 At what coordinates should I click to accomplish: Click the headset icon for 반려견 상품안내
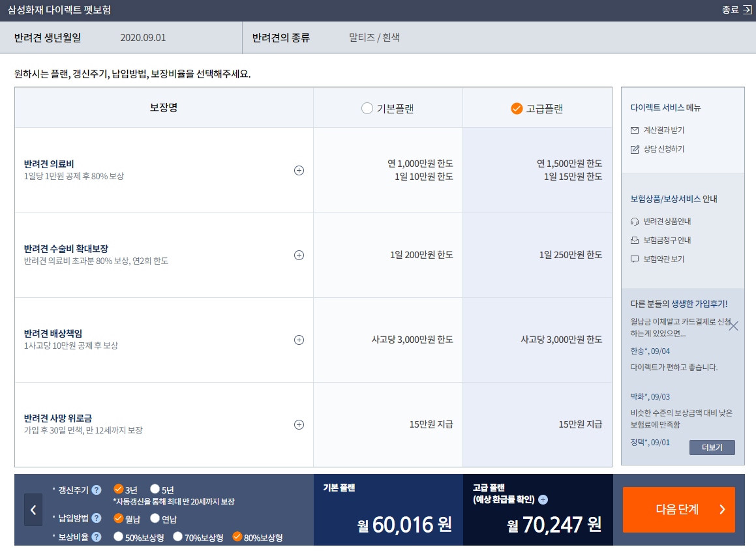[635, 222]
